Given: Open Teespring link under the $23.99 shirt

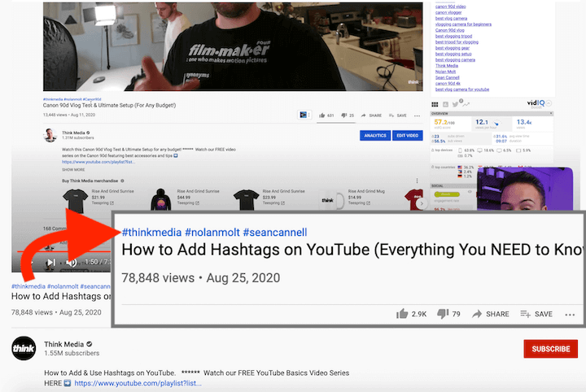Looking at the screenshot, I should [273, 203].
